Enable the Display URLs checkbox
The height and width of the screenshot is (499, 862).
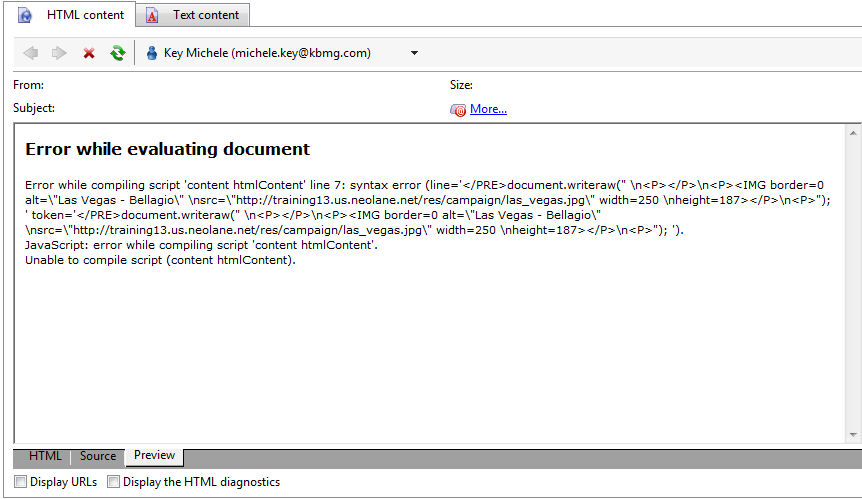20,482
